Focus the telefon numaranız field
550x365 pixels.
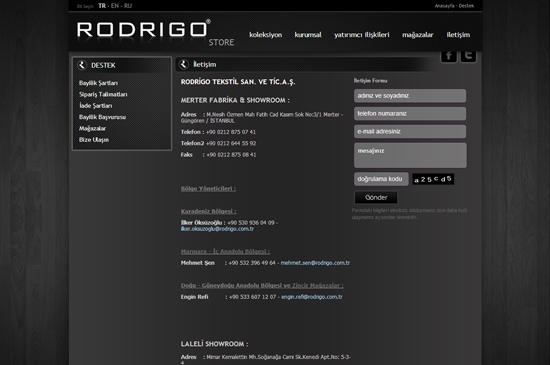click(410, 114)
